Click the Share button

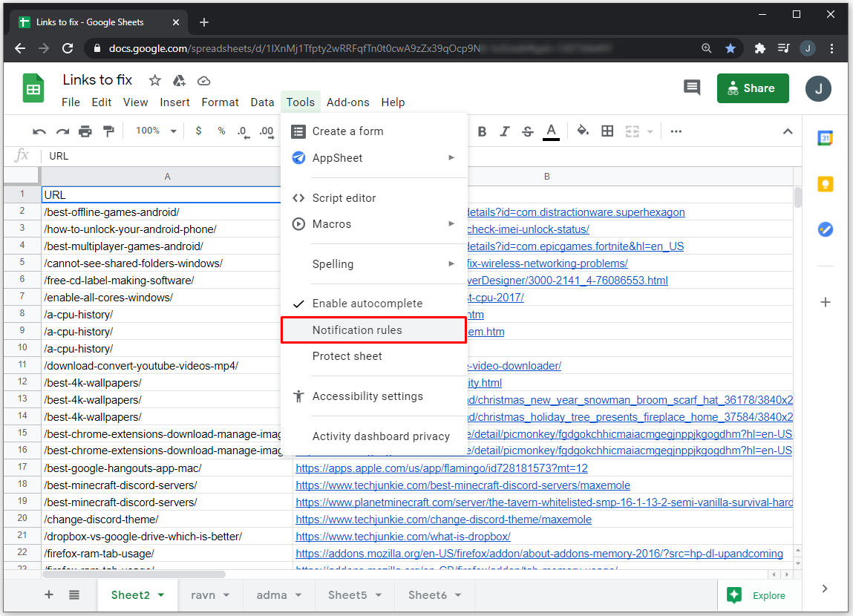753,88
